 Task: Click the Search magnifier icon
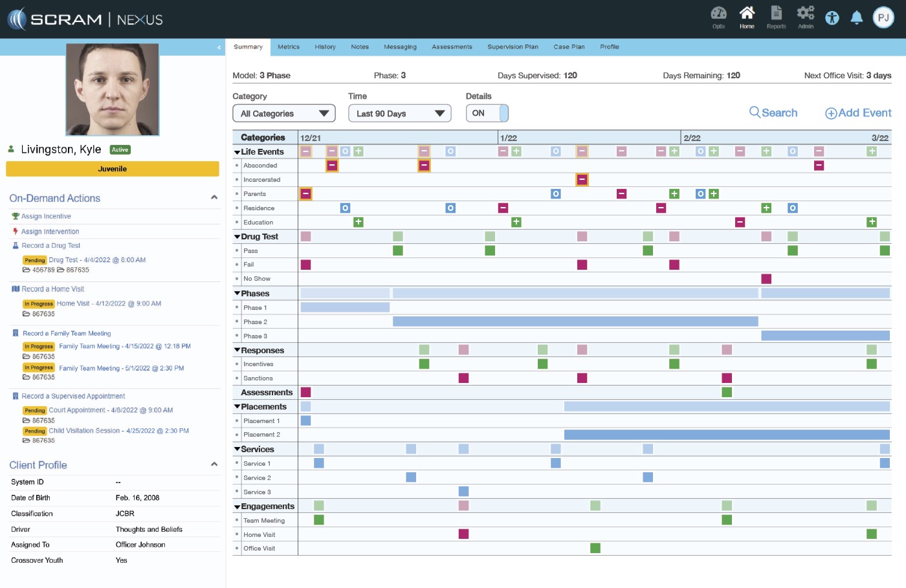point(755,113)
